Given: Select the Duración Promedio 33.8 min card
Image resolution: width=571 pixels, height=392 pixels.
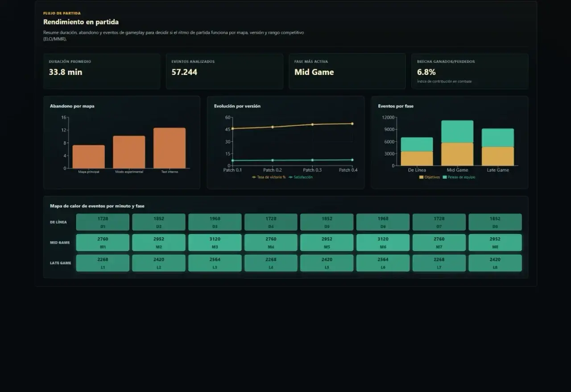Looking at the screenshot, I should (102, 71).
